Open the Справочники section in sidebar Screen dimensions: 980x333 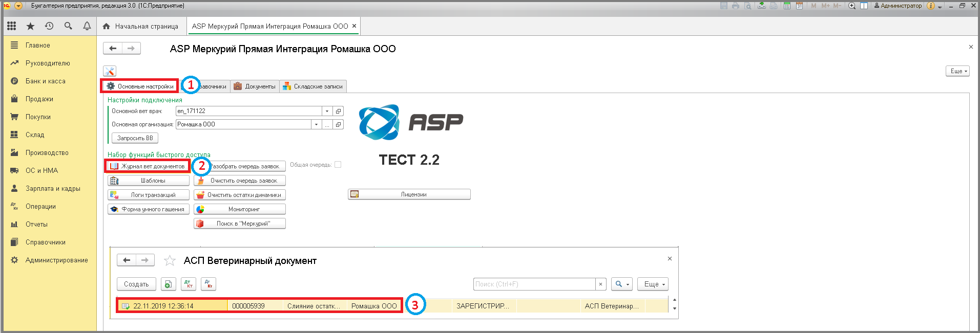click(x=45, y=242)
